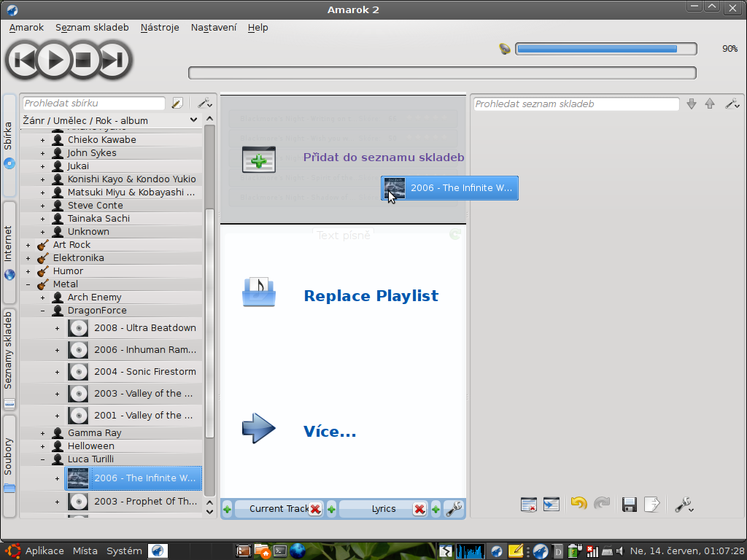
Task: Switch to the Seznamy skladeb sidebar tab
Action: point(9,359)
